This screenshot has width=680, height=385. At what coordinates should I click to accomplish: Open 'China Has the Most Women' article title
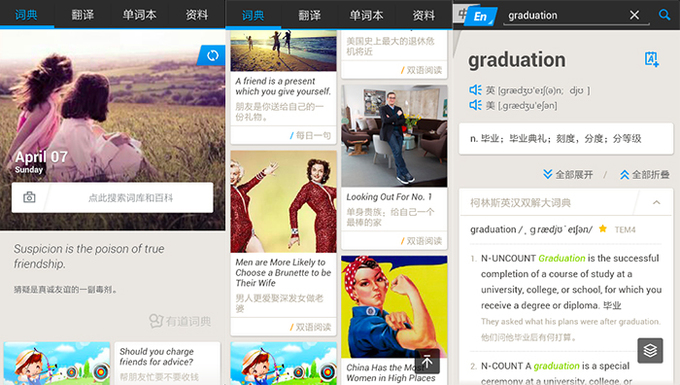coord(390,373)
